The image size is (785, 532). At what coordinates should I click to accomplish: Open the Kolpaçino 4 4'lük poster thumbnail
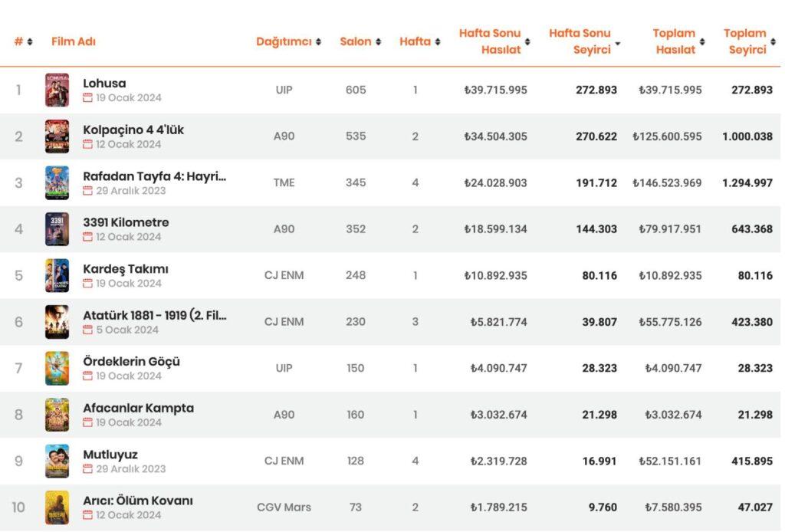point(57,136)
